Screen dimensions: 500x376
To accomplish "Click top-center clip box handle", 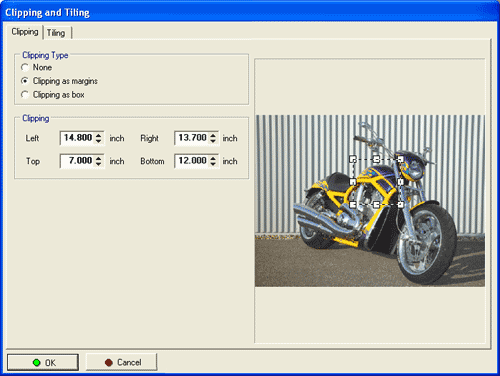I will pos(376,159).
